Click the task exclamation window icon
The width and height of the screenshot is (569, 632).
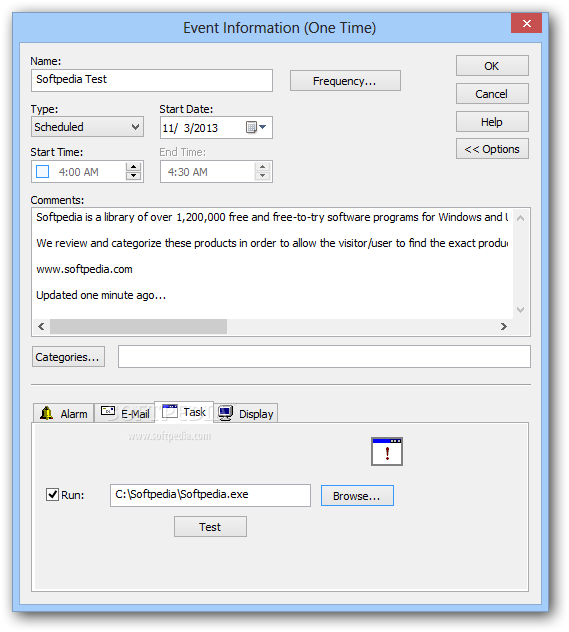point(386,451)
